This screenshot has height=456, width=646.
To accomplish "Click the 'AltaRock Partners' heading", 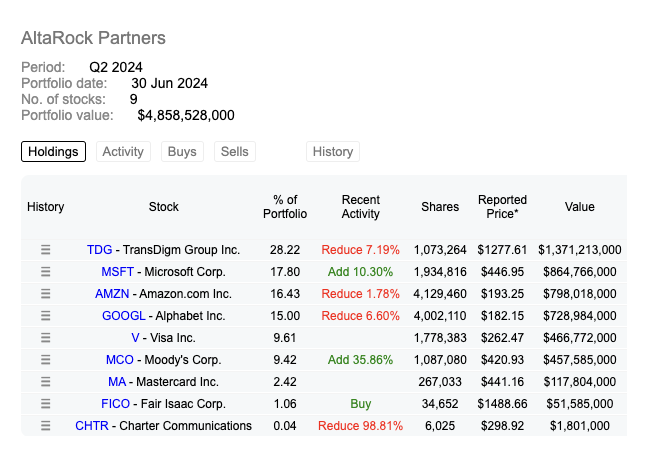I will (x=94, y=38).
